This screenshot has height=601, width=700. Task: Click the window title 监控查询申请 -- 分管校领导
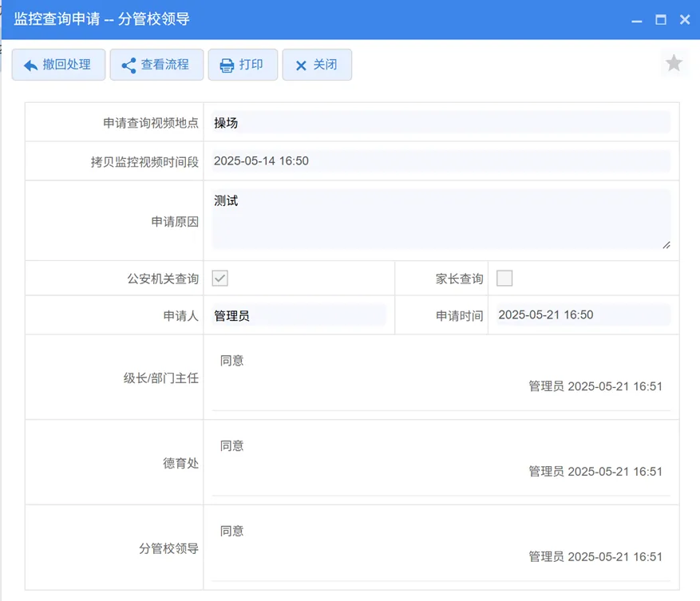(102, 19)
